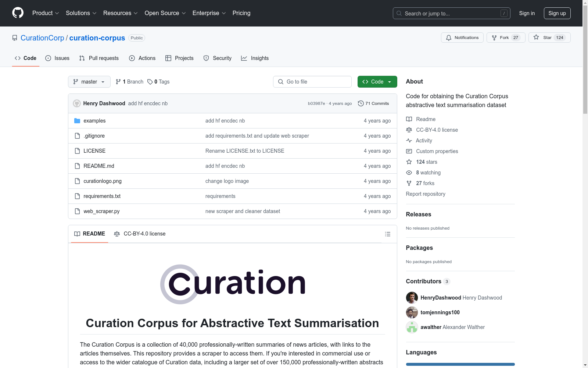Click the Go to file search field
The image size is (588, 368).
[312, 82]
